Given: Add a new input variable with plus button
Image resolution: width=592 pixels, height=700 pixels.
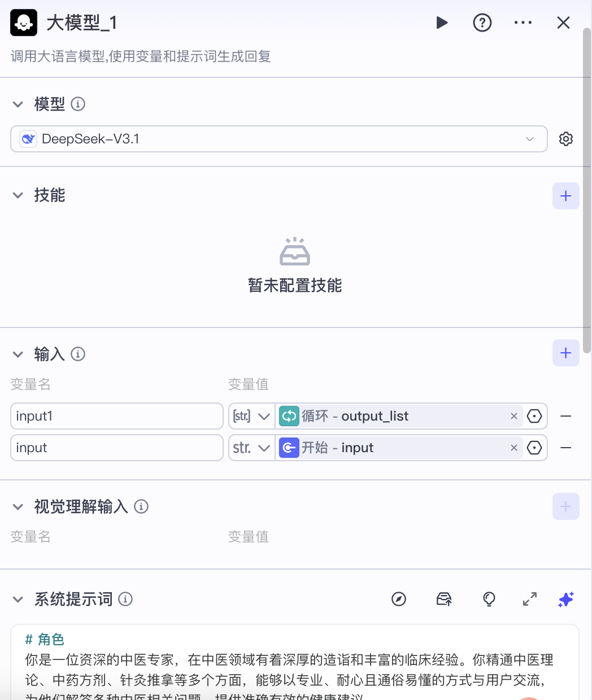Looking at the screenshot, I should (x=566, y=353).
